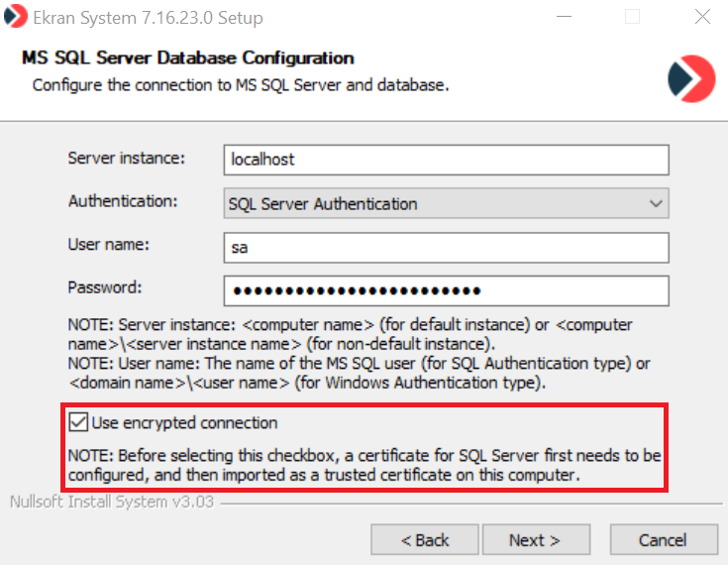Expand the Authentication dropdown arrow
The width and height of the screenshot is (728, 565).
pos(656,204)
